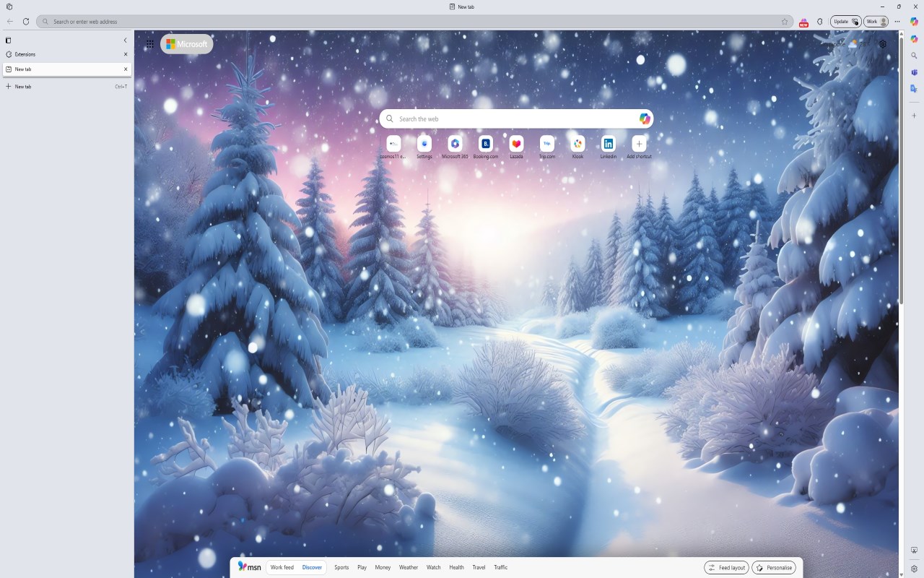Open the weather widget showing temperature
924x578 pixels.
(846, 44)
